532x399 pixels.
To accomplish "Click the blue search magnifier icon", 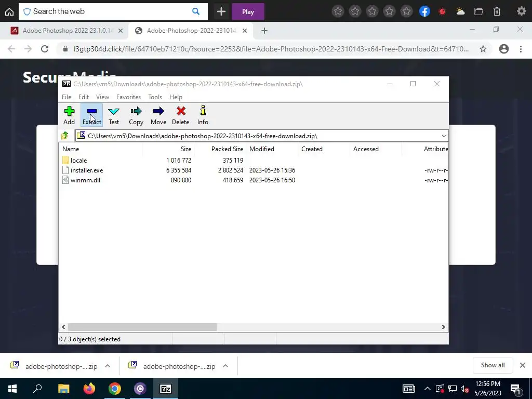I will pyautogui.click(x=196, y=11).
